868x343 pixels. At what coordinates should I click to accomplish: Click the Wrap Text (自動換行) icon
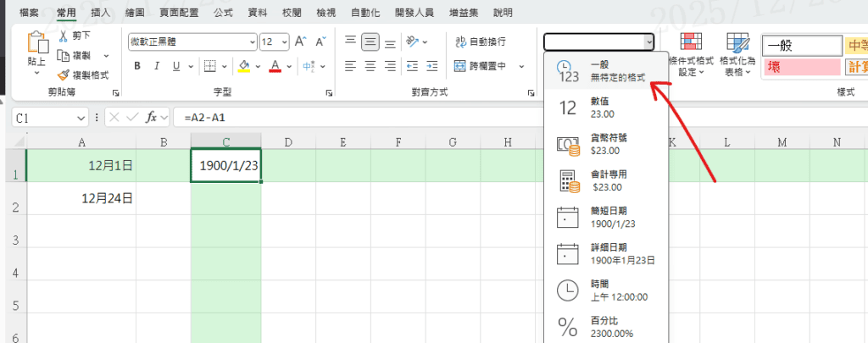461,41
